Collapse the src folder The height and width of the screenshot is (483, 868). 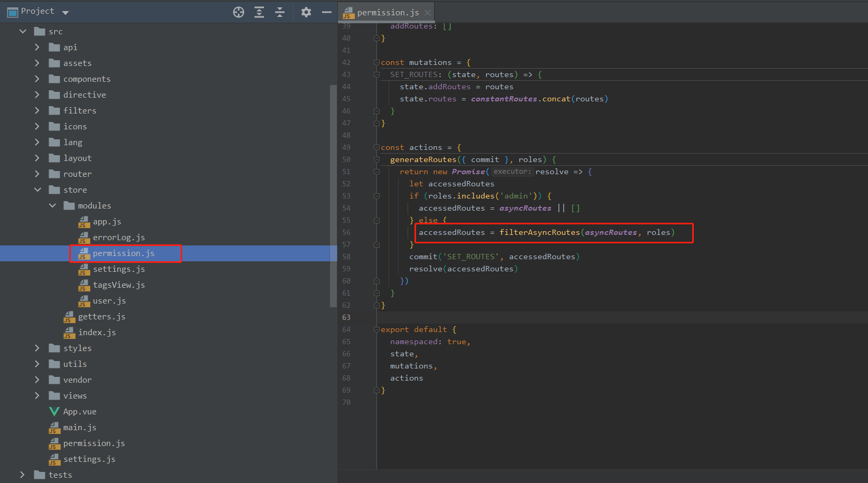coord(23,32)
